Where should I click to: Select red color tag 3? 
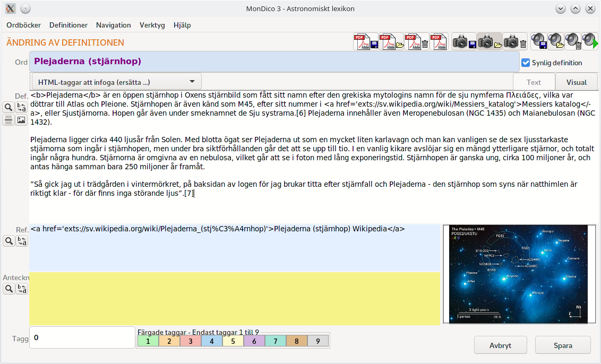(191, 341)
